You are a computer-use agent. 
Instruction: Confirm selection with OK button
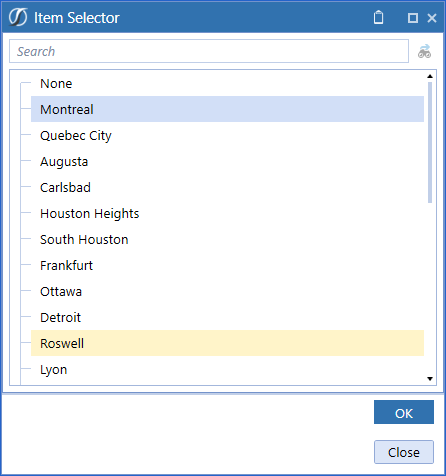click(x=404, y=412)
